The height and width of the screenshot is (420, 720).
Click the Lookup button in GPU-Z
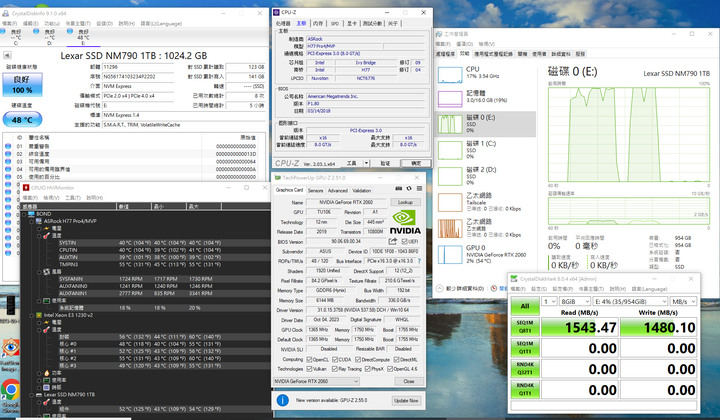pyautogui.click(x=405, y=202)
